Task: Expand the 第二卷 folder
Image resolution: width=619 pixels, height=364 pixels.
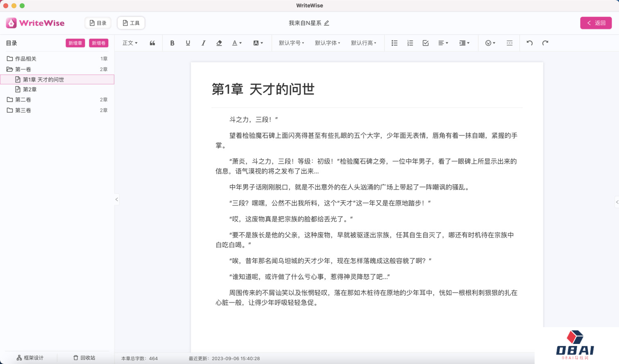Action: click(x=57, y=99)
